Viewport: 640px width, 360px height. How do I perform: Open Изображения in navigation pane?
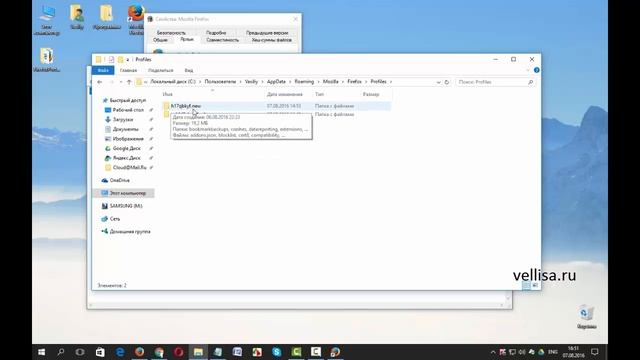pyautogui.click(x=128, y=139)
